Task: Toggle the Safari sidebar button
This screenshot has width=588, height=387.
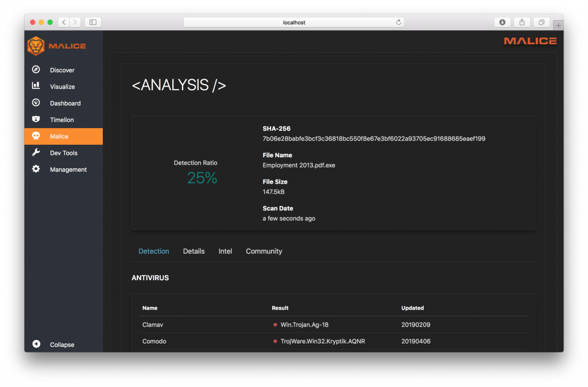Action: (93, 22)
